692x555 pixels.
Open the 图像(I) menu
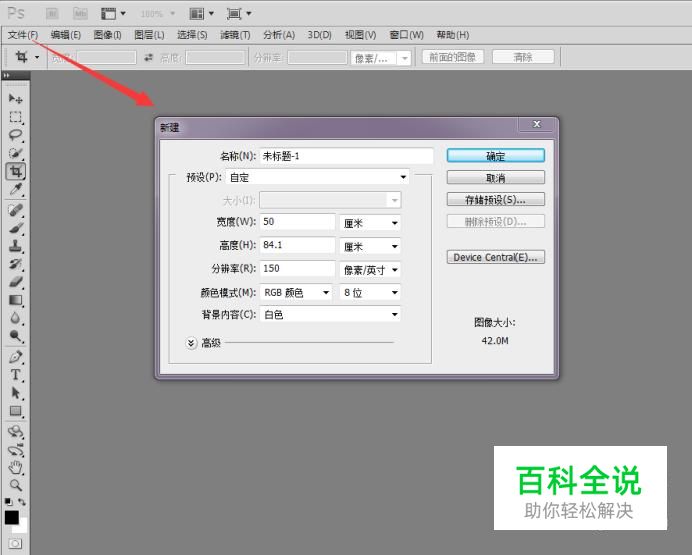pyautogui.click(x=107, y=35)
